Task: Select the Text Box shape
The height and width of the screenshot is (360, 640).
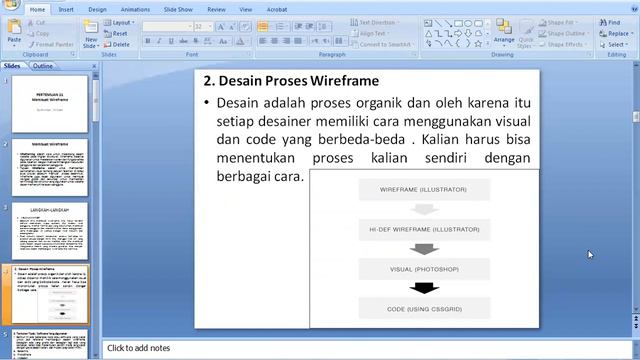Action: click(x=428, y=23)
